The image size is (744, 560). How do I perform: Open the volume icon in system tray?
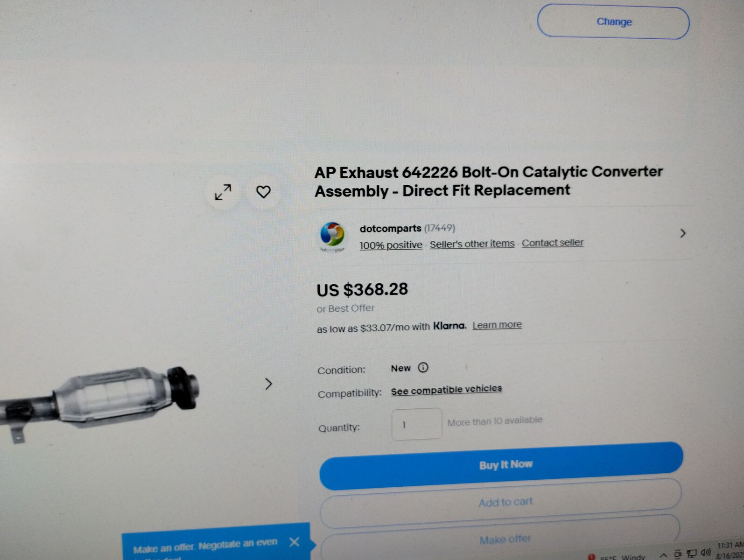click(706, 552)
